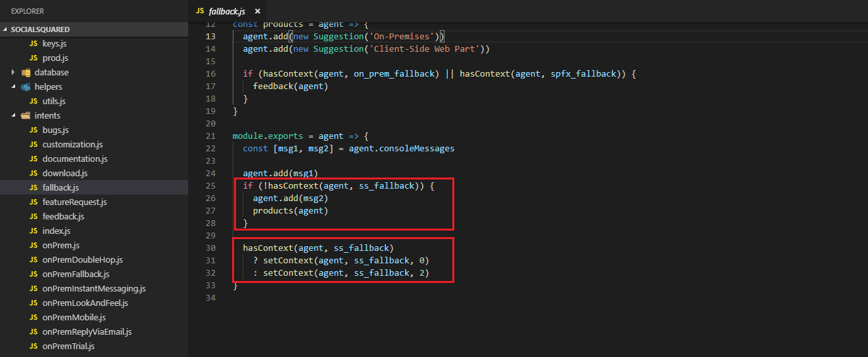Click the JS icon next to utils.js

pyautogui.click(x=33, y=102)
